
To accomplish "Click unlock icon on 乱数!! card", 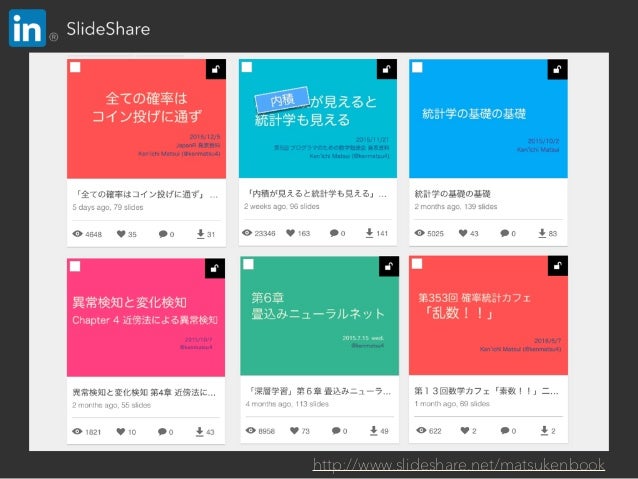I will click(558, 266).
